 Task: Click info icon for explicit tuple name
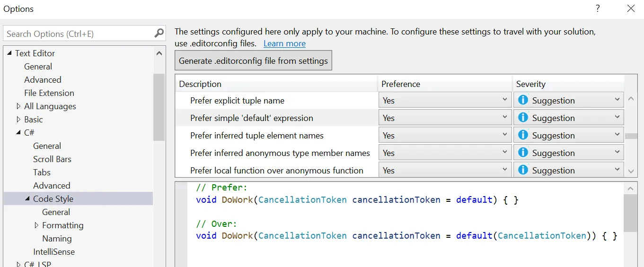pyautogui.click(x=523, y=100)
